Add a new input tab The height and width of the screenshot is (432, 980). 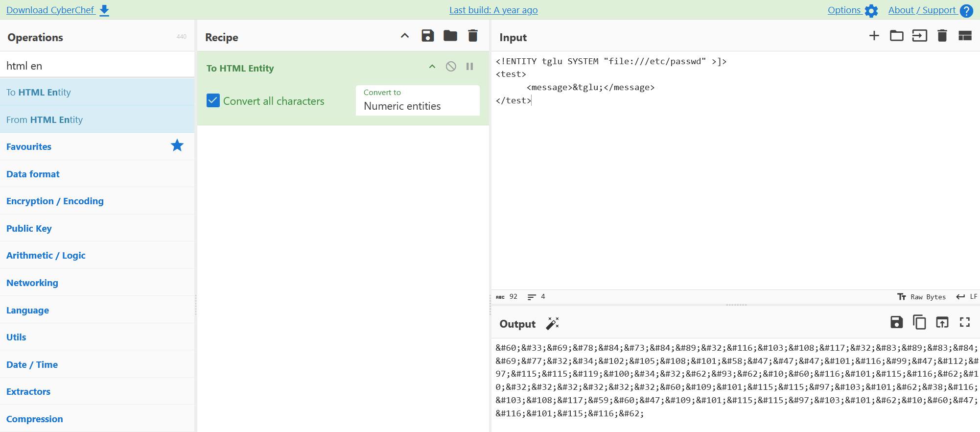pos(874,36)
